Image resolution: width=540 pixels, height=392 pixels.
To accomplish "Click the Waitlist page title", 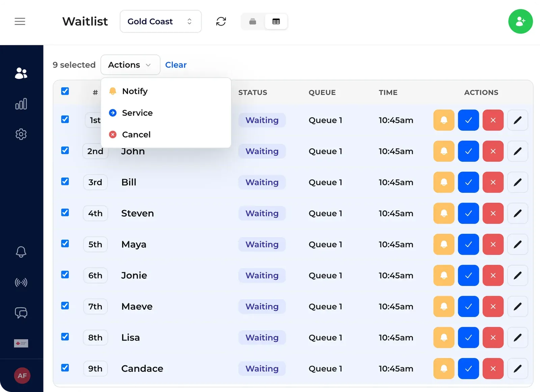I will [x=85, y=22].
